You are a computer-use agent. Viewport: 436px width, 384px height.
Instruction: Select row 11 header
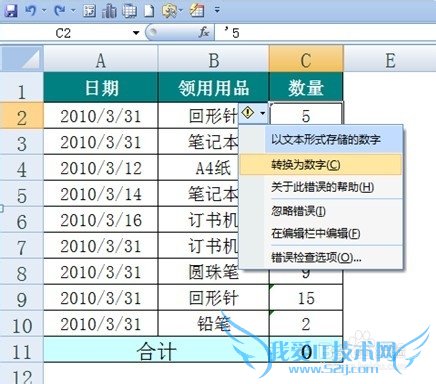[22, 350]
